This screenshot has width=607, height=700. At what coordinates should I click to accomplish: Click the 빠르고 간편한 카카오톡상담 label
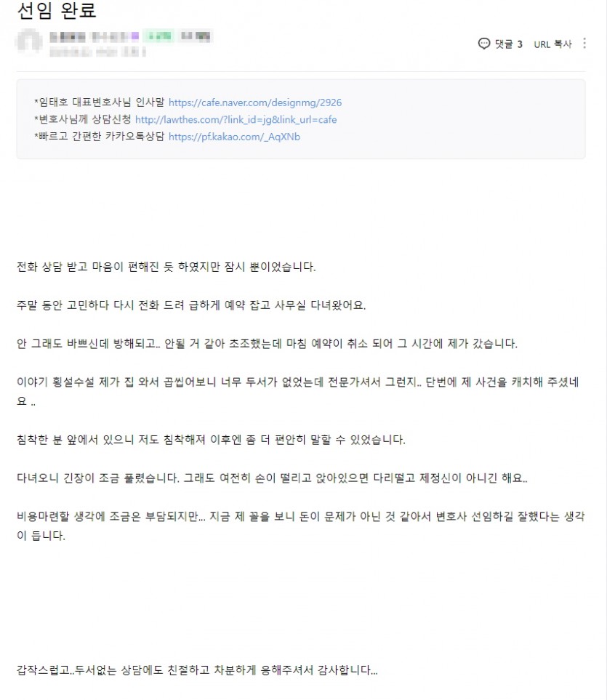pos(99,136)
